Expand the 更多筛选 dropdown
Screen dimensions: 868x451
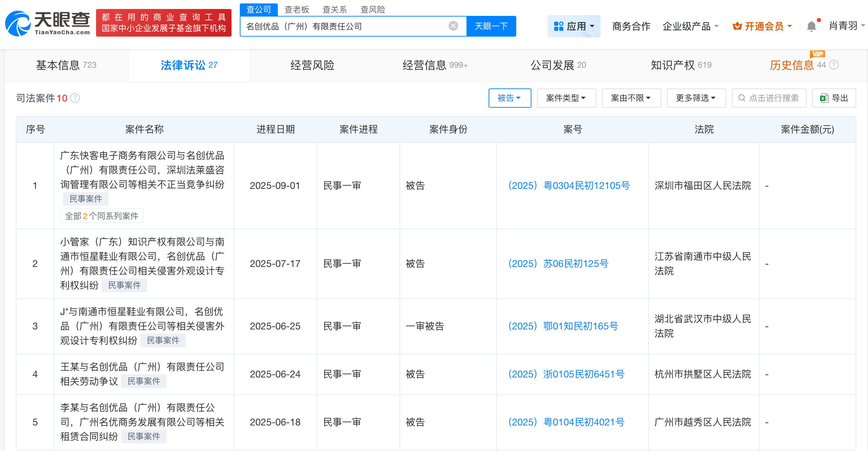[696, 98]
